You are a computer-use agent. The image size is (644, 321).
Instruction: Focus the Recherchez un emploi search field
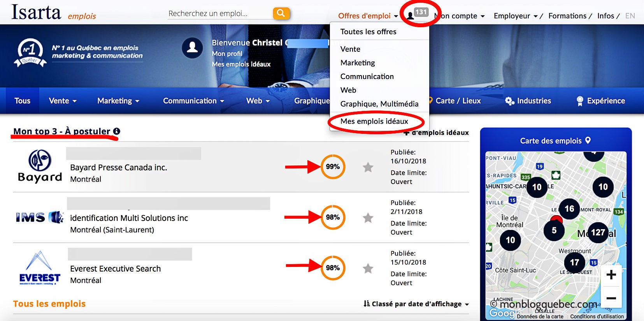(220, 14)
